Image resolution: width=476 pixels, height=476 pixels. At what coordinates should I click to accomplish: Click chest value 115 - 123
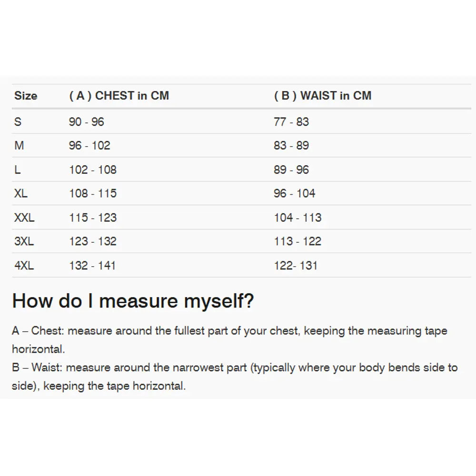(93, 218)
